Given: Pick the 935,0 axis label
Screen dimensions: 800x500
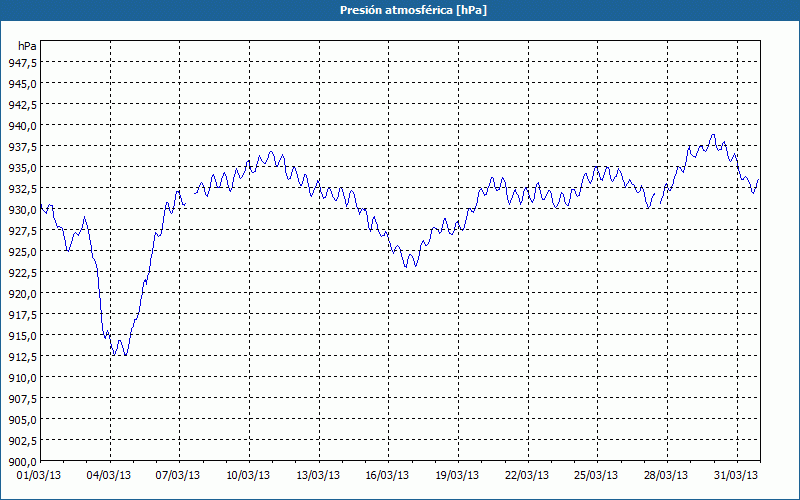Looking at the screenshot, I should pyautogui.click(x=22, y=168).
